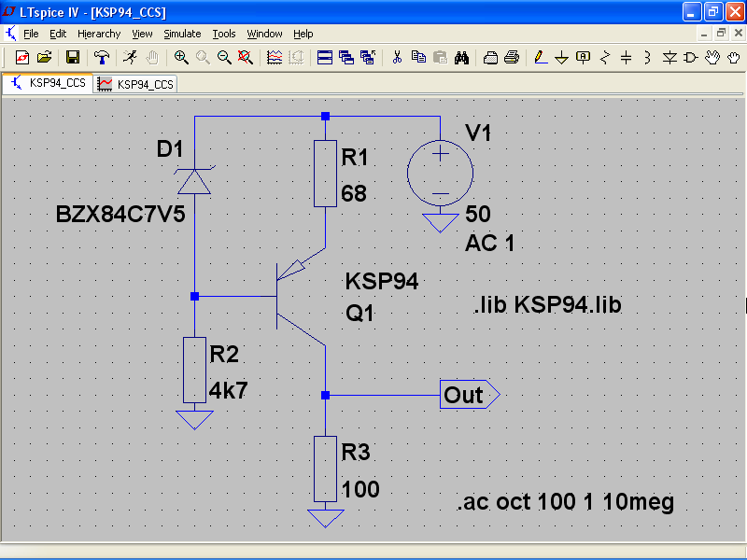Screen dimensions: 747x560
Task: Open the Control Panel hammer icon
Action: (102, 58)
